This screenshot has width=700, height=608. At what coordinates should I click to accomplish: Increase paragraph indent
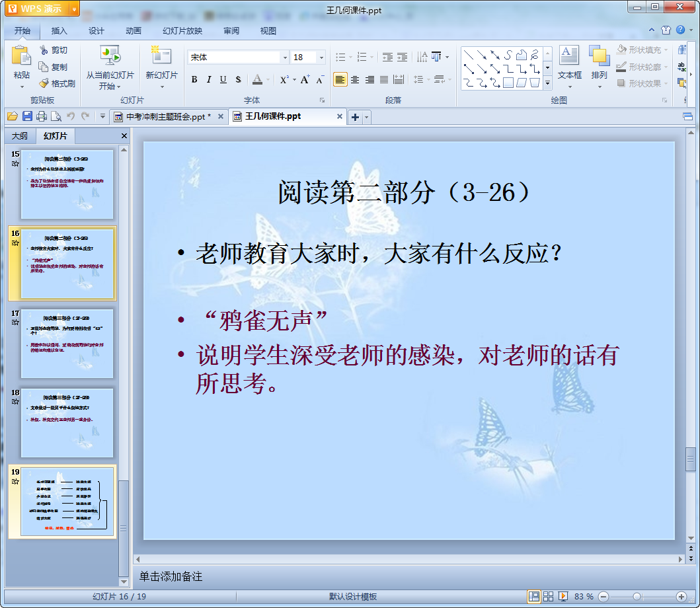tap(403, 57)
